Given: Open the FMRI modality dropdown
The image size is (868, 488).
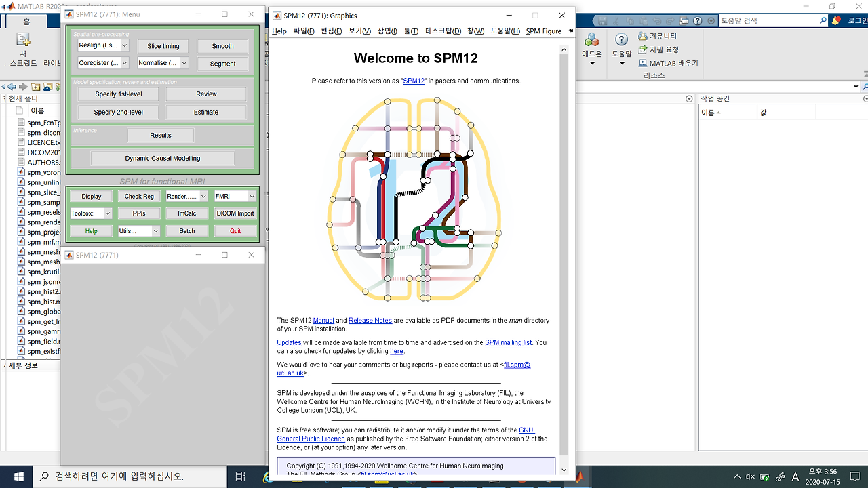Looking at the screenshot, I should click(x=235, y=196).
